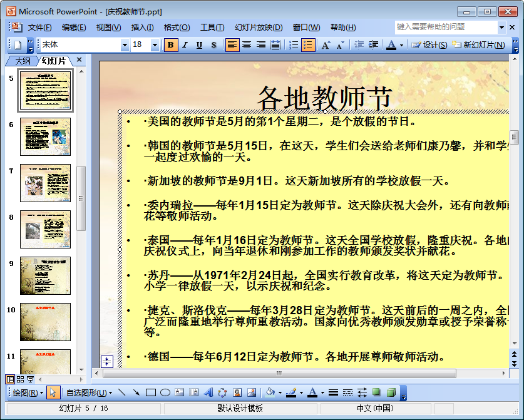The image size is (524, 420).
Task: Click the New Slide button
Action: 479,45
